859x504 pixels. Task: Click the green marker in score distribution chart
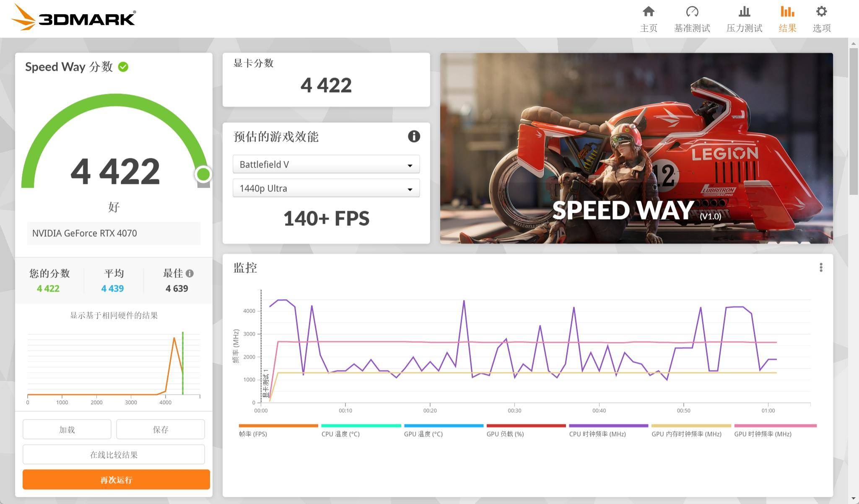tap(183, 363)
